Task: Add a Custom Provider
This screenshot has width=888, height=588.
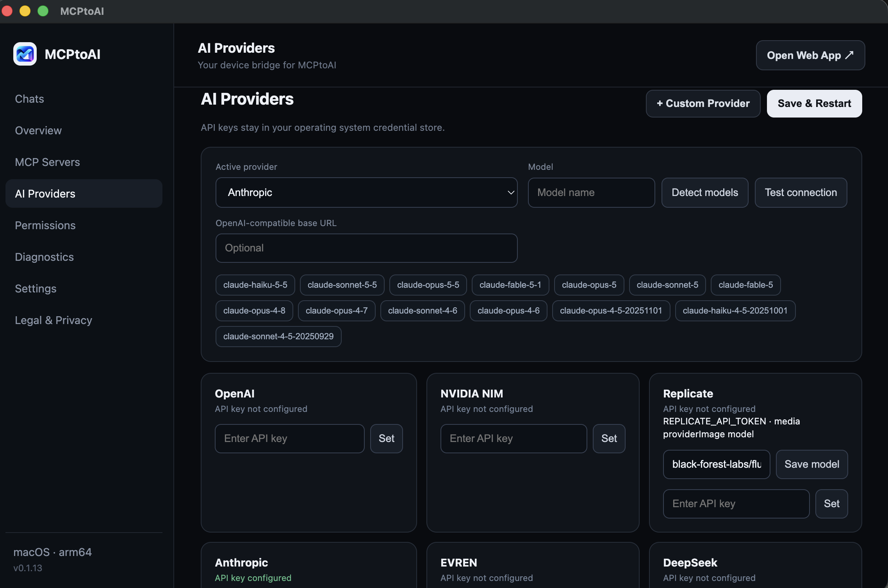Action: (x=703, y=103)
